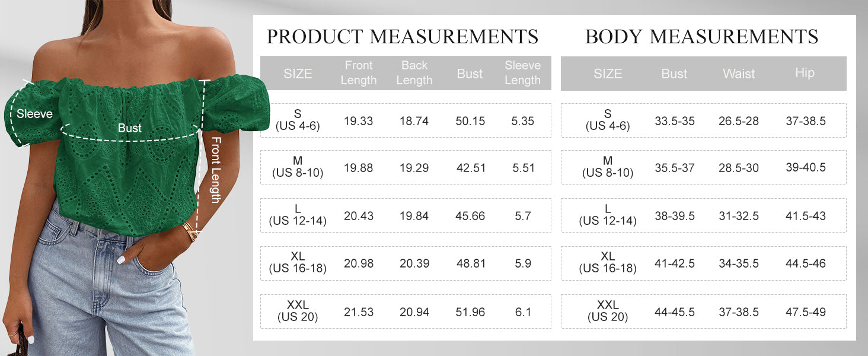Select the M (US 8-10) size in body measurements
The height and width of the screenshot is (356, 868).
point(608,168)
